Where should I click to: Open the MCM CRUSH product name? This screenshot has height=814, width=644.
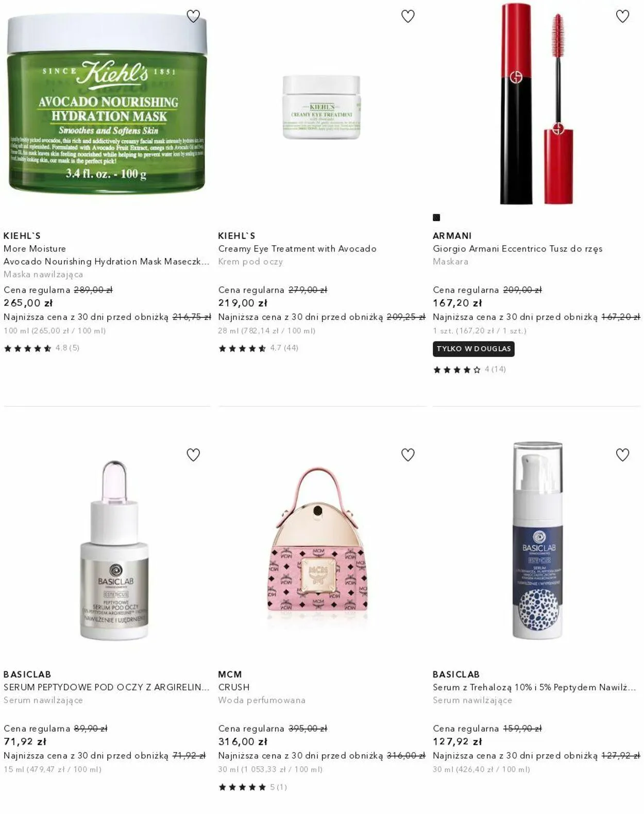click(234, 687)
